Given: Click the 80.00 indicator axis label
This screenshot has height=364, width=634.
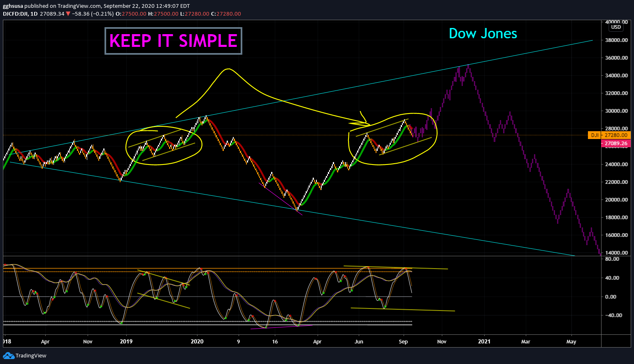Looking at the screenshot, I should coord(612,259).
